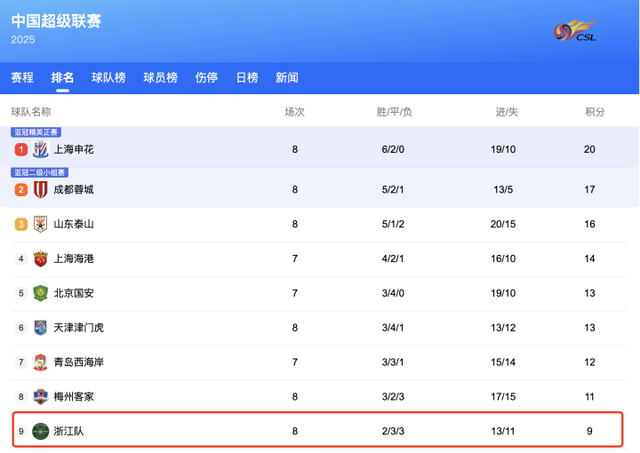Screen dimensions: 640x453
Task: Click the 3/4/0 record of 北京国安
Action: pyautogui.click(x=393, y=293)
